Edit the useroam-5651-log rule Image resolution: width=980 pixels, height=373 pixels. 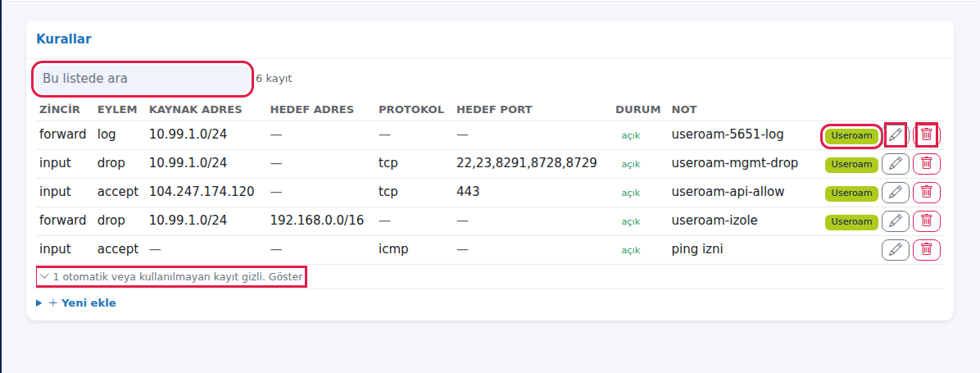click(896, 134)
